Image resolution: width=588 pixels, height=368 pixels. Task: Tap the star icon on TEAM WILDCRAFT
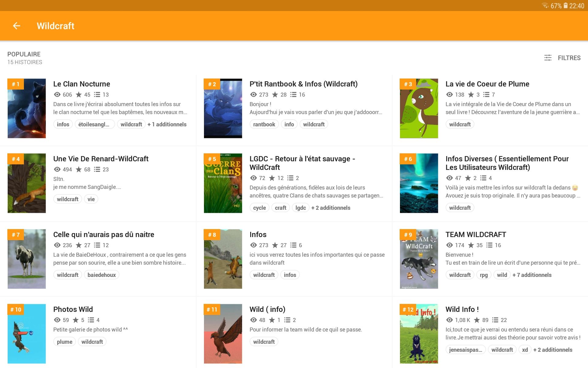471,245
